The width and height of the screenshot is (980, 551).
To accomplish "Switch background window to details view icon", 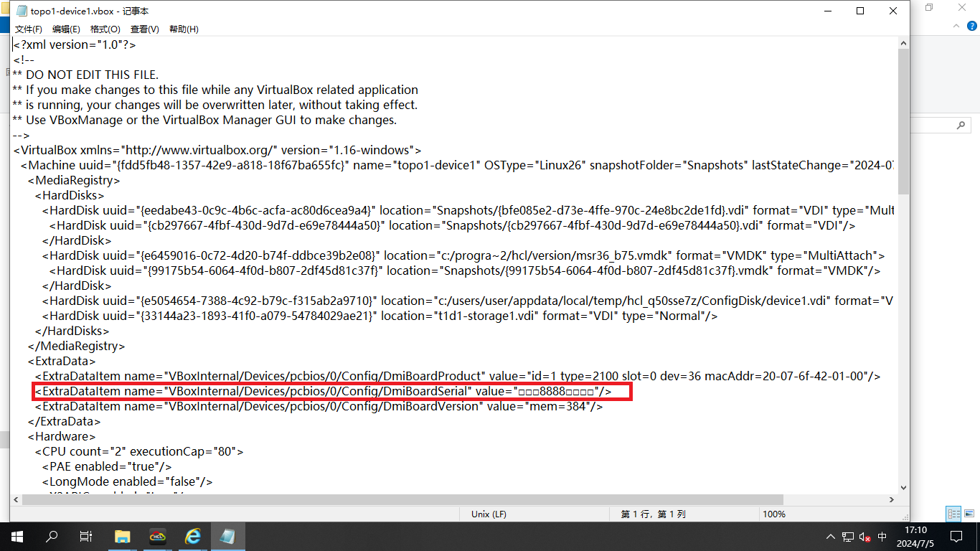I will (x=953, y=514).
